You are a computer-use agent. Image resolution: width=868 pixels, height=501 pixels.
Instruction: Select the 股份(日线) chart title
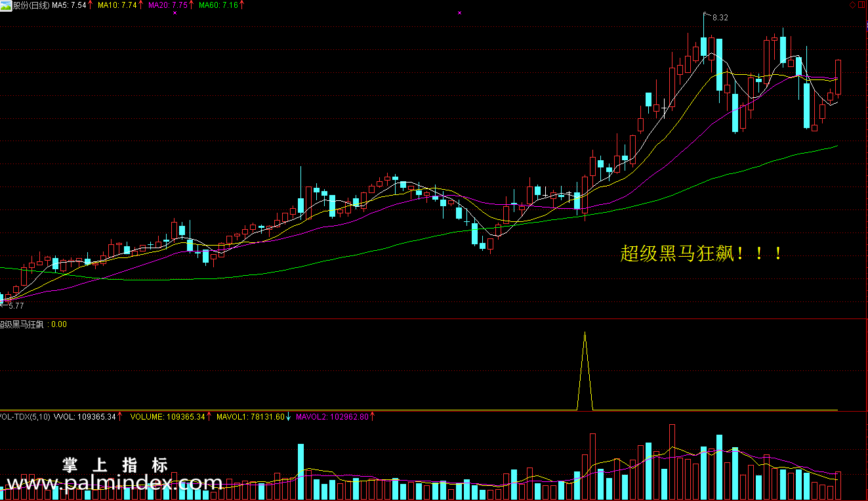coord(31,5)
